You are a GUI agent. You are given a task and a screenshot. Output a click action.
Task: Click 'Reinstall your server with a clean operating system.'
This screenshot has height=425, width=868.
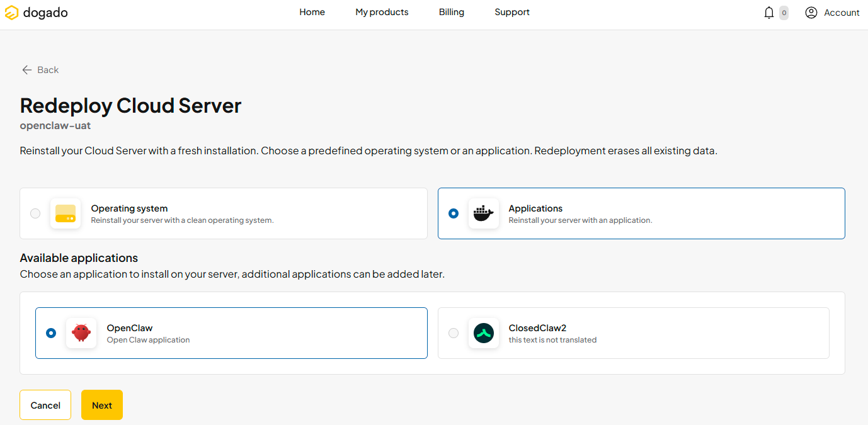(182, 220)
